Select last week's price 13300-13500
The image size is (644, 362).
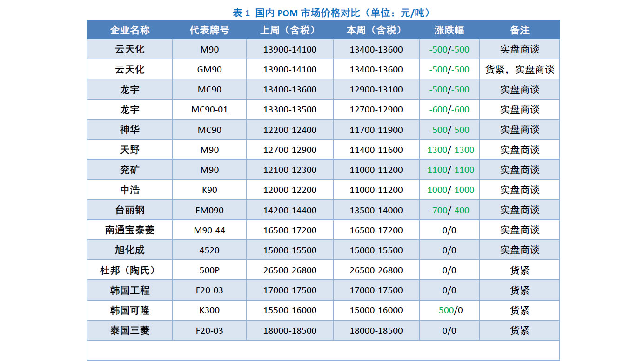290,110
